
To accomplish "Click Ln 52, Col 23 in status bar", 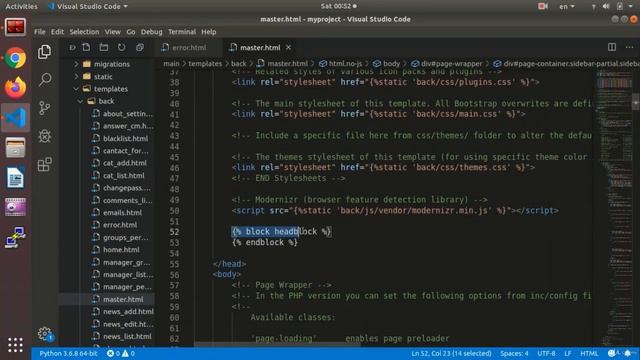I will coord(451,353).
